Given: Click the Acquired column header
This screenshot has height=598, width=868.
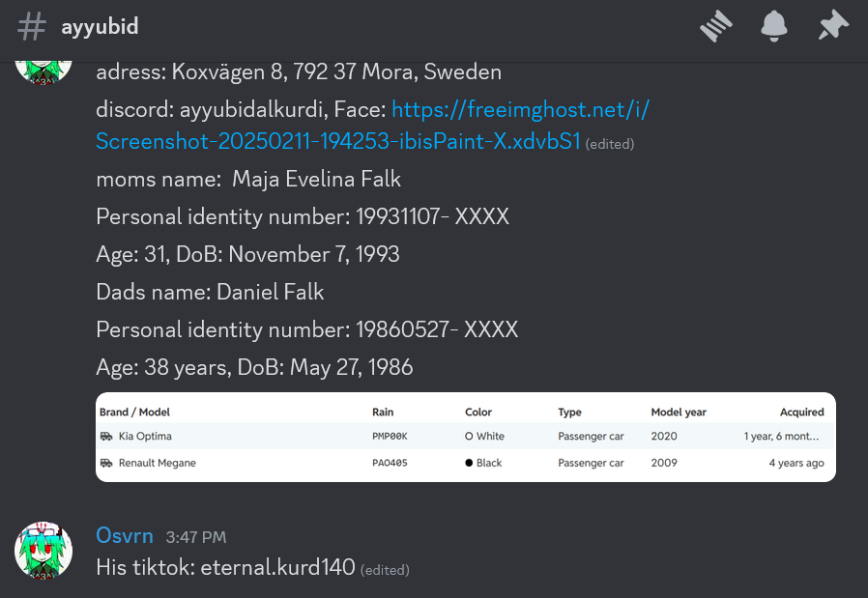Looking at the screenshot, I should pyautogui.click(x=801, y=413).
